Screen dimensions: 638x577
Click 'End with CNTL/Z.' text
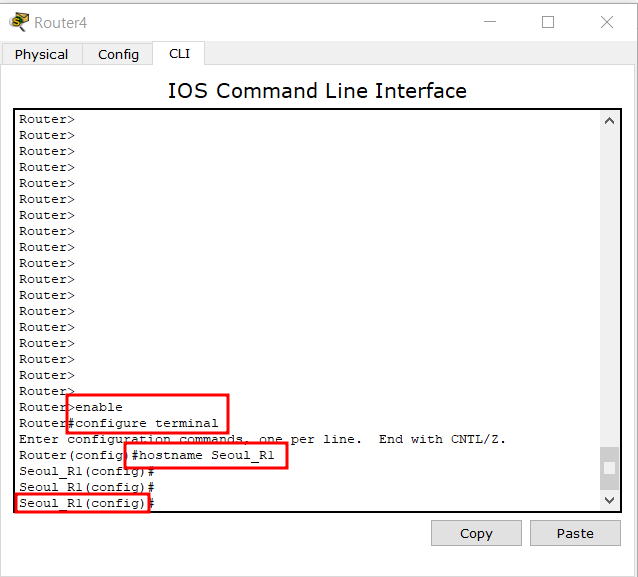click(x=442, y=439)
